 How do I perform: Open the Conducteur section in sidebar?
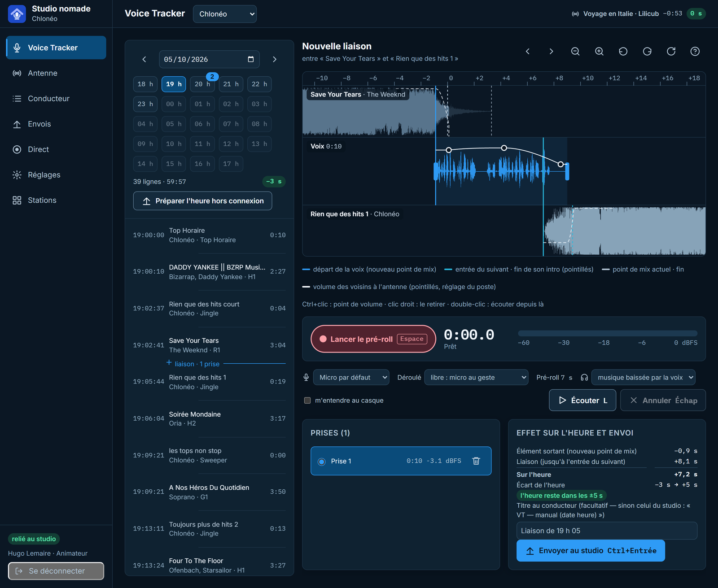[x=56, y=99]
